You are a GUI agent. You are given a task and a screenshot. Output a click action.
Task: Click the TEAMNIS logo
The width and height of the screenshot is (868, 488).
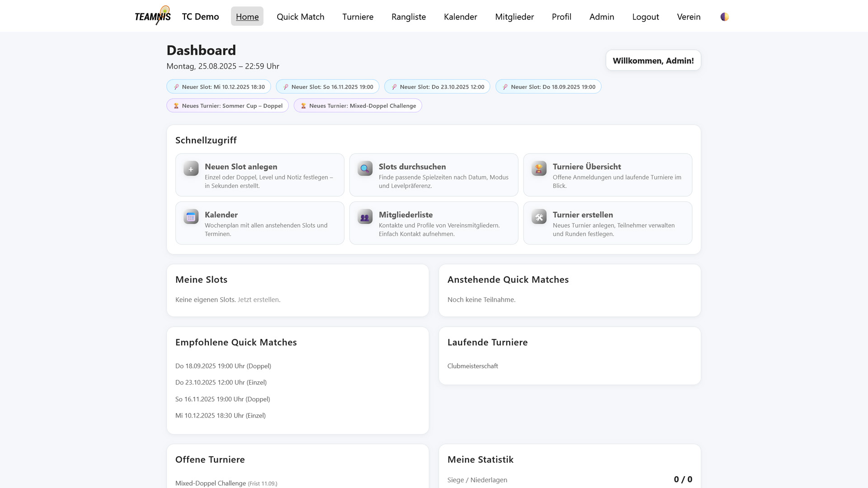[x=153, y=15]
